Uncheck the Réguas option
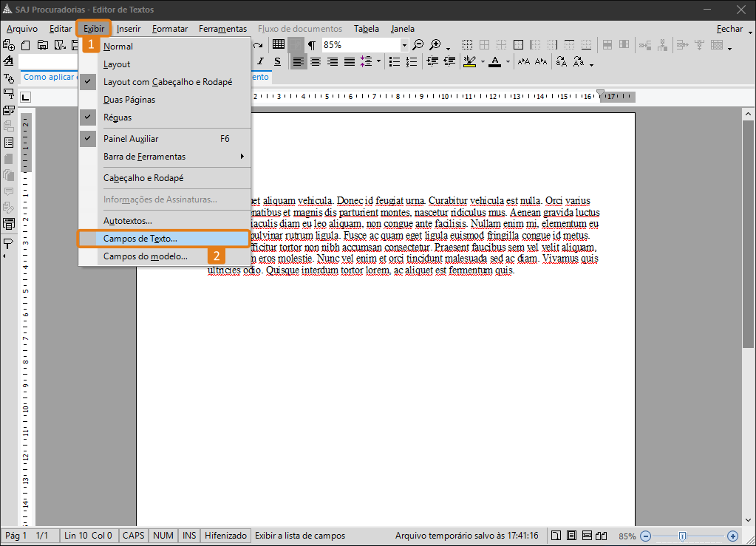This screenshot has width=756, height=546. tap(118, 117)
